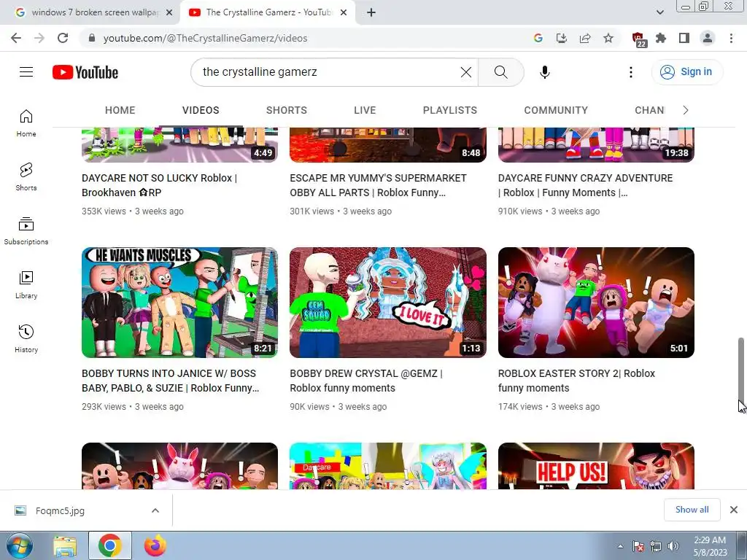Open BOBBY TURNS INTO JANICE video title
This screenshot has width=747, height=560.
tap(171, 381)
